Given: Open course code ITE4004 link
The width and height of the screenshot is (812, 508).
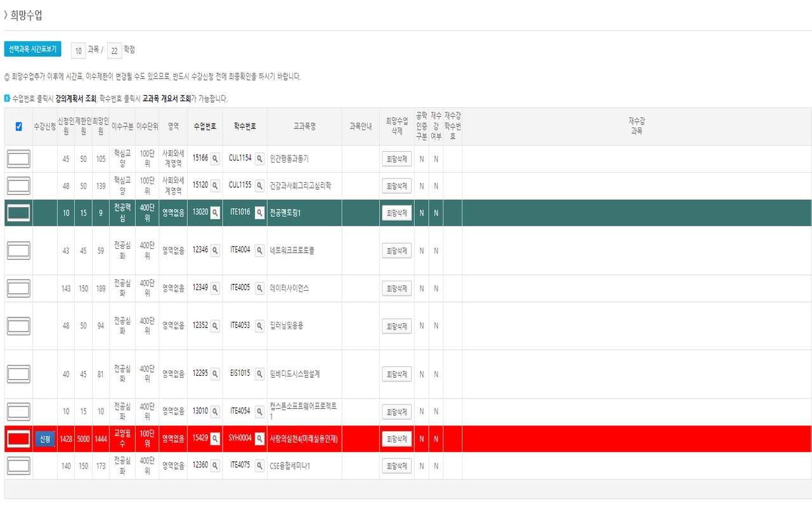Looking at the screenshot, I should (240, 250).
